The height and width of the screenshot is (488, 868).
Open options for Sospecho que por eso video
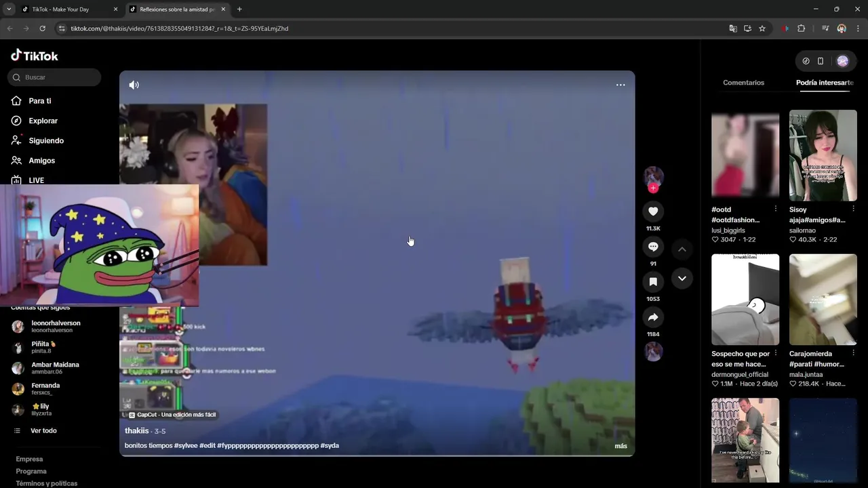pyautogui.click(x=776, y=353)
